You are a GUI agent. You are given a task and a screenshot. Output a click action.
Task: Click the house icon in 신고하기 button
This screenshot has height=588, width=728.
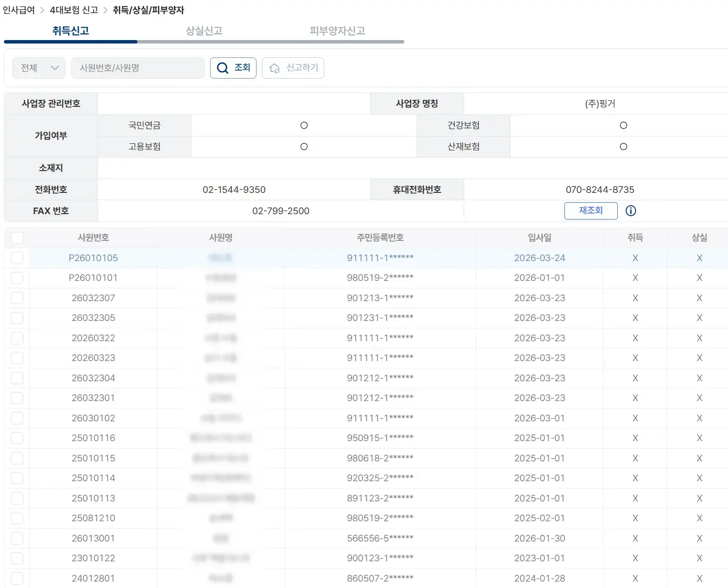(274, 68)
